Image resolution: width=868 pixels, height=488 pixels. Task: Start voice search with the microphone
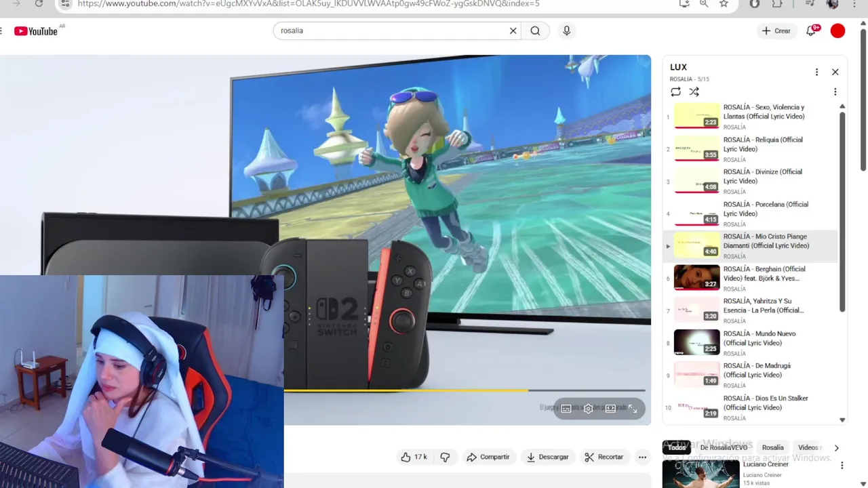(x=567, y=30)
